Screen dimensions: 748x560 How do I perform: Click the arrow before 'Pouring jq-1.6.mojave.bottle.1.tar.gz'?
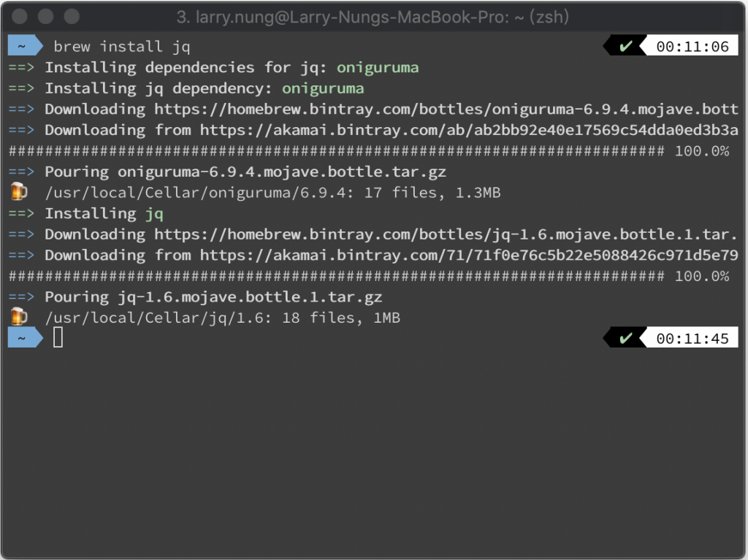point(21,296)
